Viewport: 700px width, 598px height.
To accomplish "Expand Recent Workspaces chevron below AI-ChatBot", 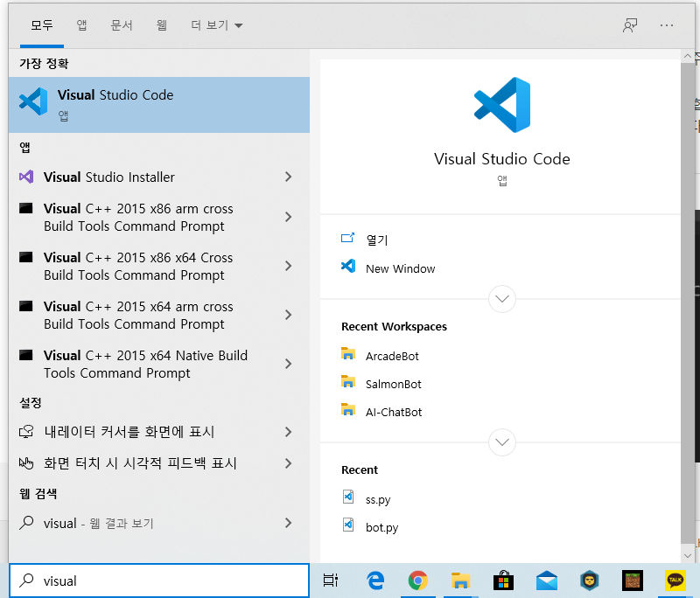I will point(502,442).
